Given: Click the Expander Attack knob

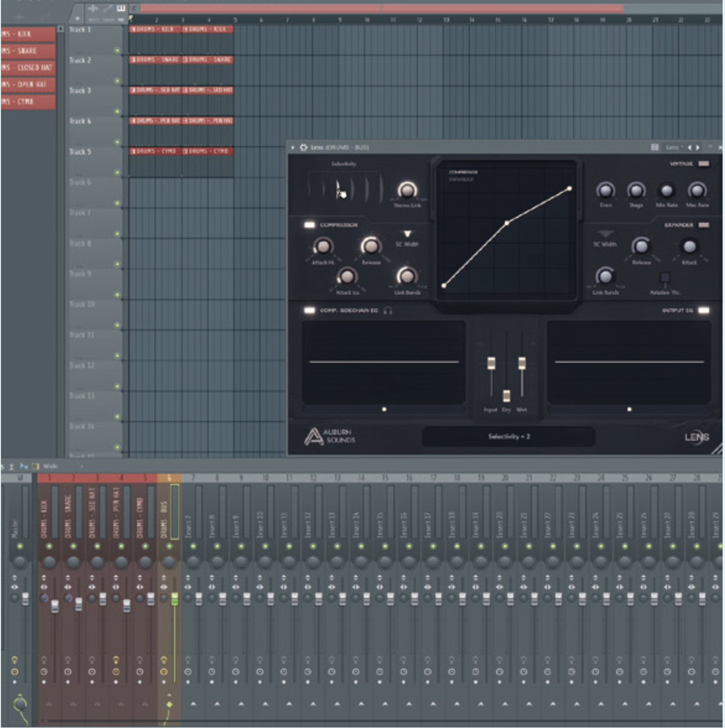Looking at the screenshot, I should 689,248.
